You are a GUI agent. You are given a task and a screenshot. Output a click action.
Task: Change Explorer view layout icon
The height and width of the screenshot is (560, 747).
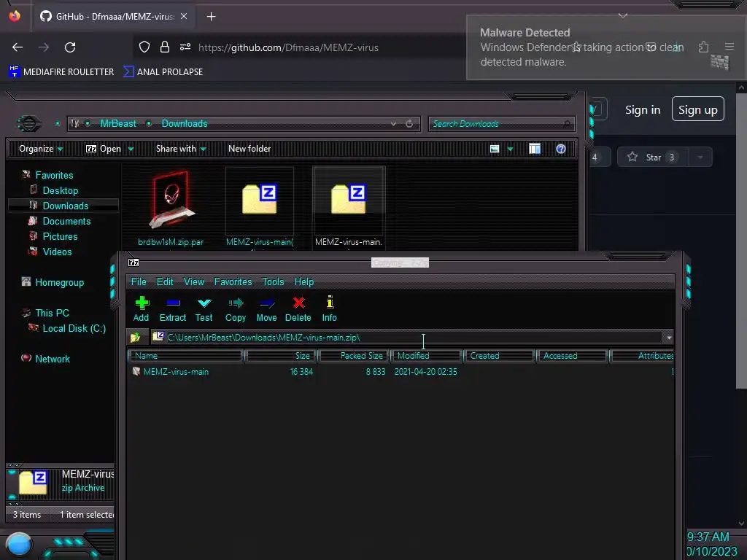pos(495,149)
